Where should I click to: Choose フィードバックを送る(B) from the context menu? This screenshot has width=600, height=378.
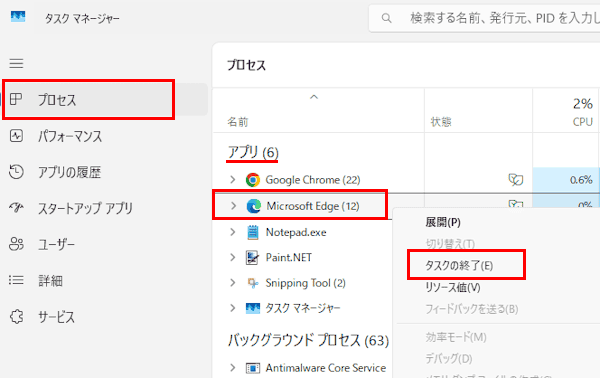(x=471, y=309)
